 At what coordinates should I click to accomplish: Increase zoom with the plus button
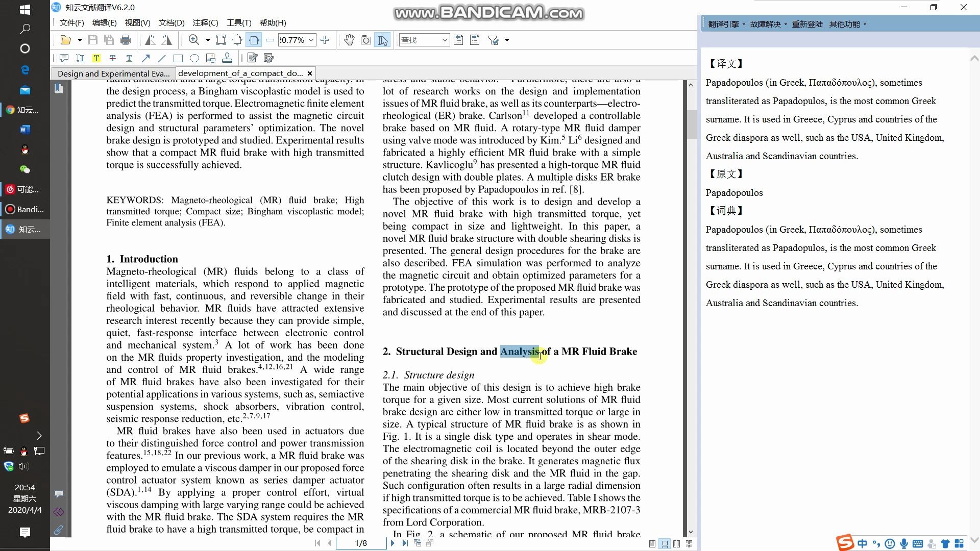[325, 40]
